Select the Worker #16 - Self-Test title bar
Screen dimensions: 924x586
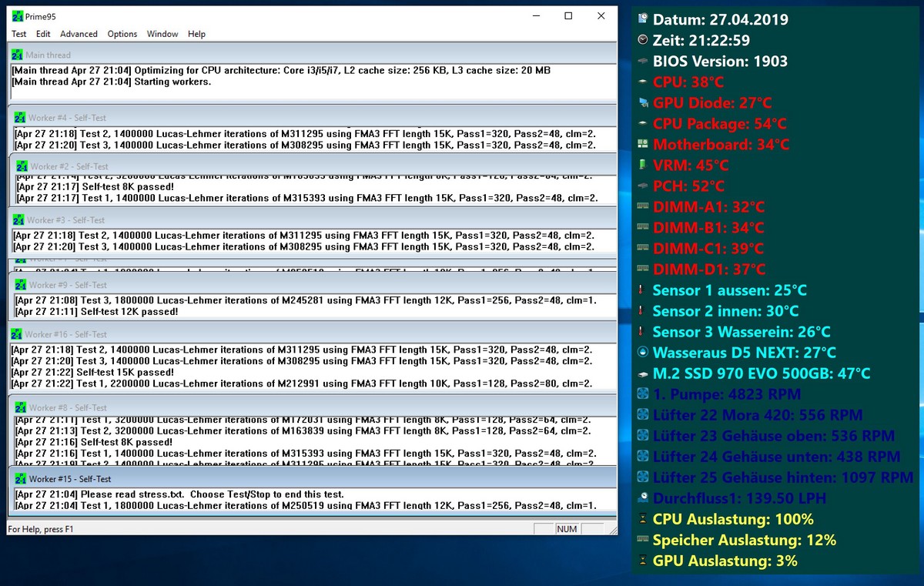pos(313,333)
